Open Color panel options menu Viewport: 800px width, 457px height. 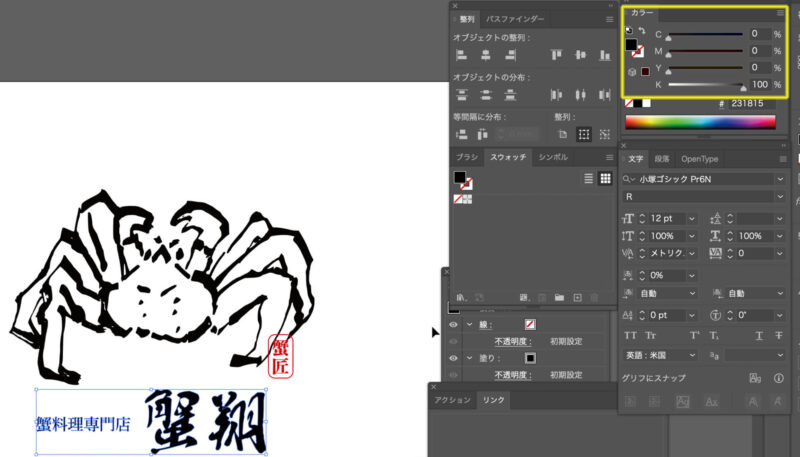(x=780, y=13)
